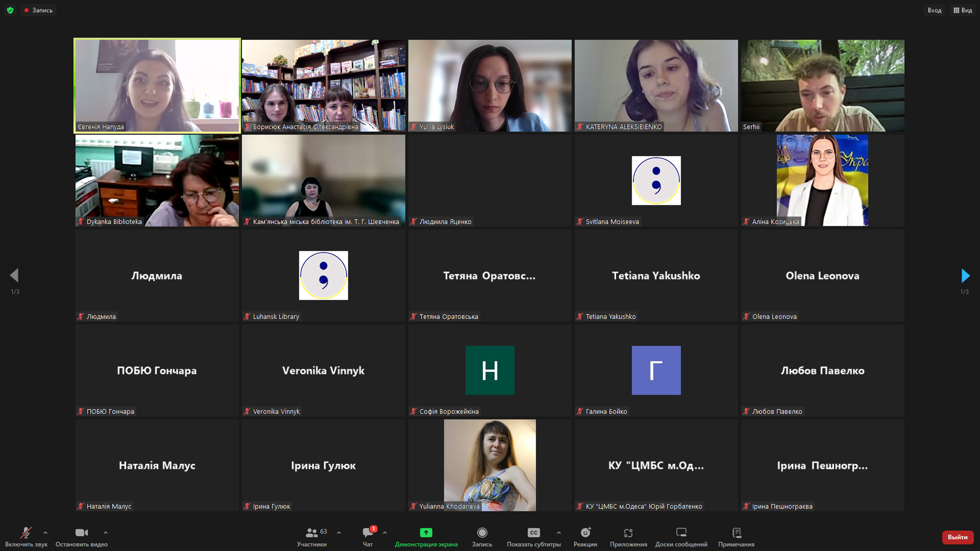Click the Вход sign-in item
The image size is (980, 551).
[x=934, y=10]
